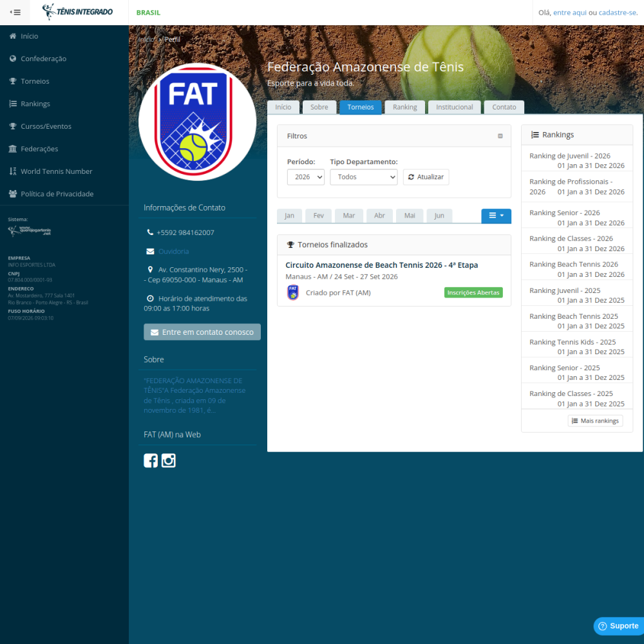
Task: Select the Mai month tab
Action: 410,216
